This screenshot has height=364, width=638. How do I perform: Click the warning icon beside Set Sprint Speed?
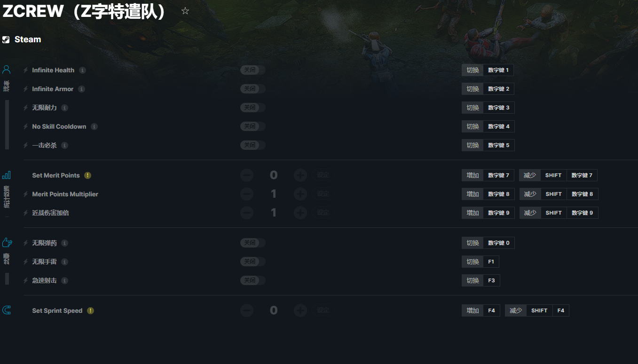click(x=90, y=310)
